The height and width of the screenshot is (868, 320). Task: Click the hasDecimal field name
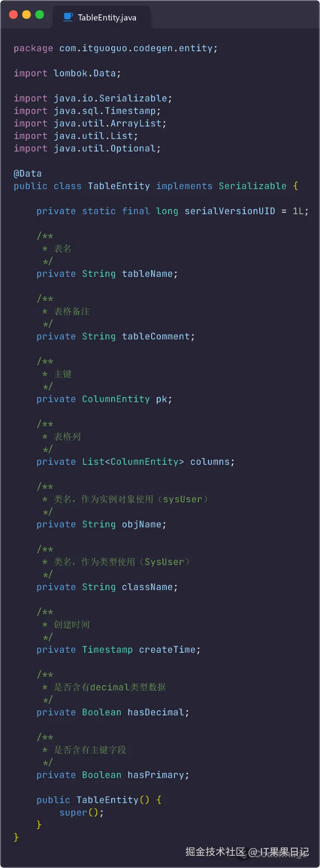pyautogui.click(x=156, y=712)
